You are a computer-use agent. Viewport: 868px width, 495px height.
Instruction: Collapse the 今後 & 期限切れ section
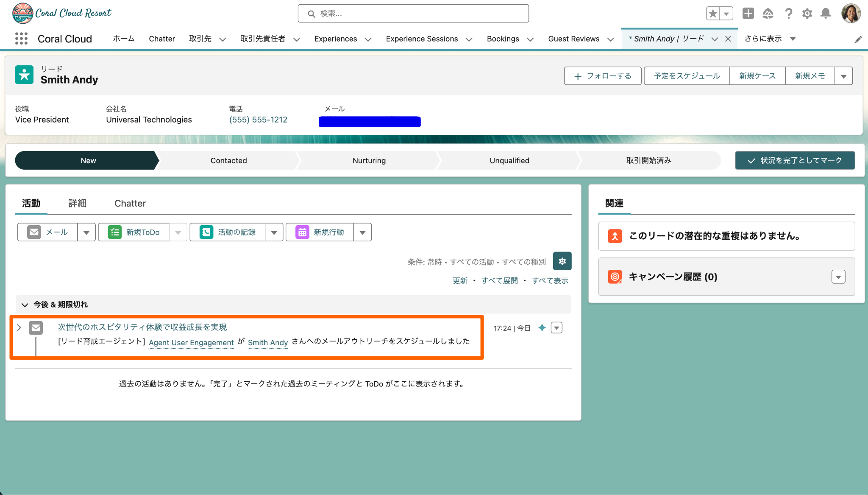(25, 305)
